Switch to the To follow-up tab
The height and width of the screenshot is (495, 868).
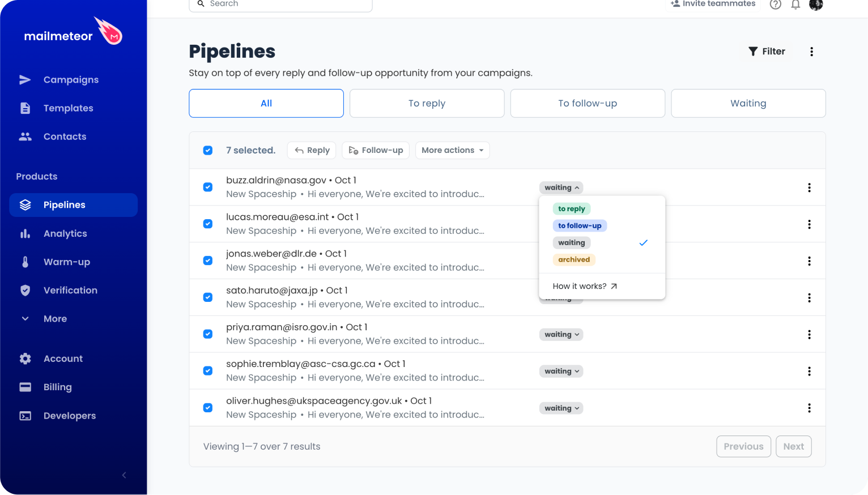click(588, 103)
